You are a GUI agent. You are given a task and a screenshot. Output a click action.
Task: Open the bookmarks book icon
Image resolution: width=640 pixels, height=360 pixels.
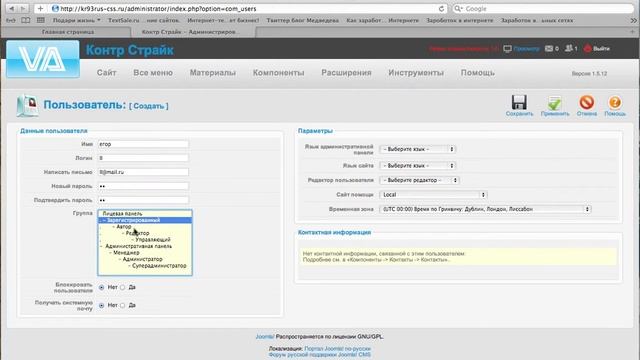(26, 20)
